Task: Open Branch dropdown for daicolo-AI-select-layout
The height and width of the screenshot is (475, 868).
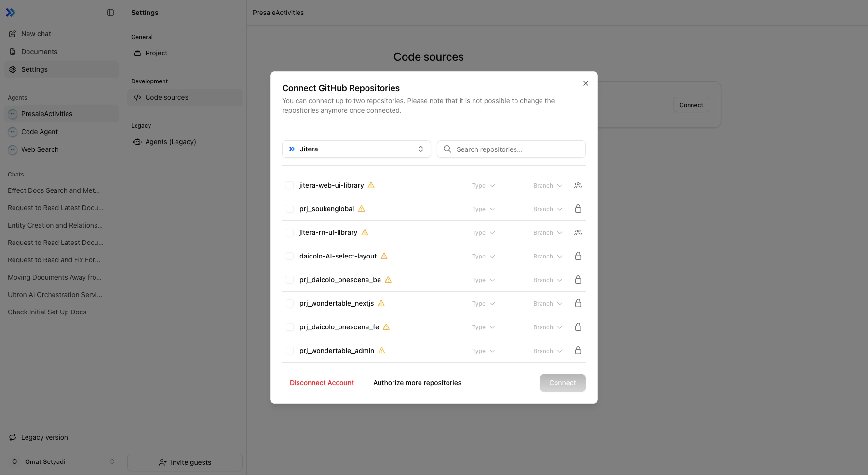Action: pos(548,257)
